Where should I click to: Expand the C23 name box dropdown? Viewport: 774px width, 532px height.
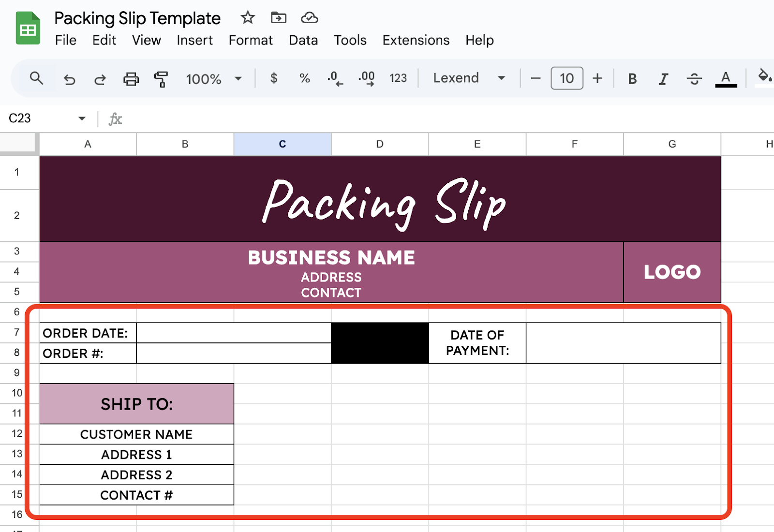pyautogui.click(x=82, y=118)
